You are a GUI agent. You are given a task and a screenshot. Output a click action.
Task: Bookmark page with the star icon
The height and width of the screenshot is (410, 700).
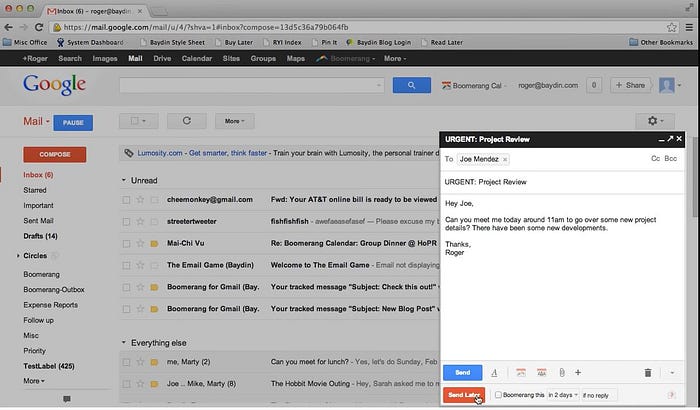(x=672, y=27)
